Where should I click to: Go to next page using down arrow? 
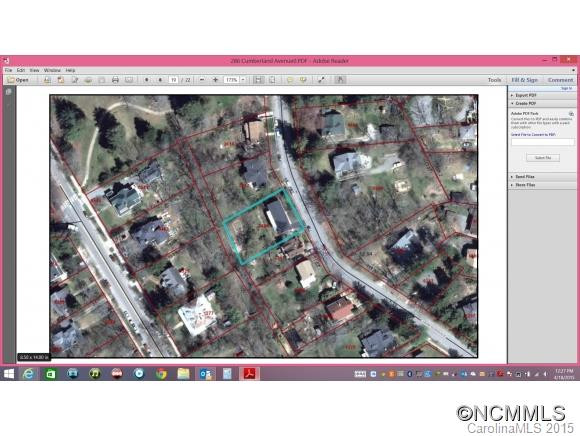point(160,80)
